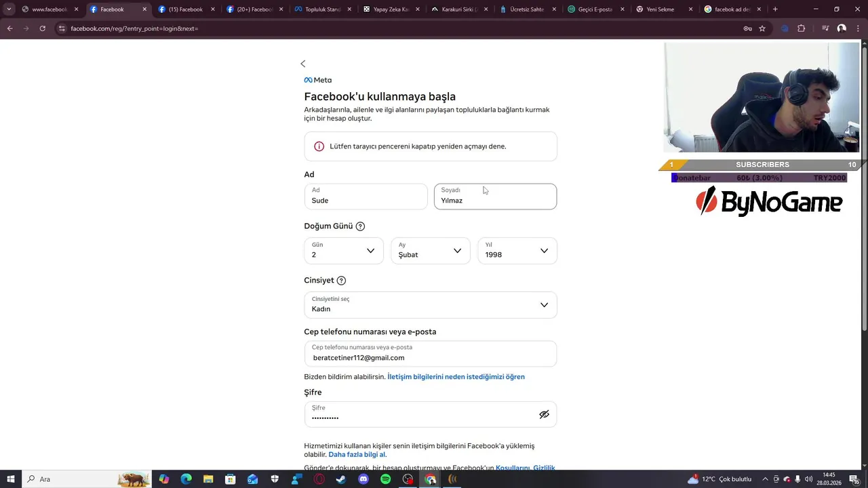Expand the Cinsiyetini seç dropdown
This screenshot has width=868, height=488.
[x=431, y=305]
